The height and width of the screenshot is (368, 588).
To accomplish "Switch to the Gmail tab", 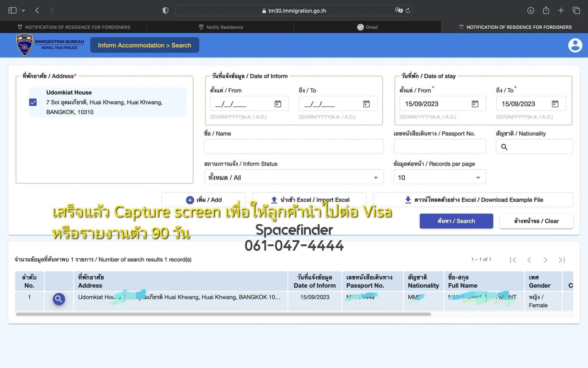I will [367, 27].
